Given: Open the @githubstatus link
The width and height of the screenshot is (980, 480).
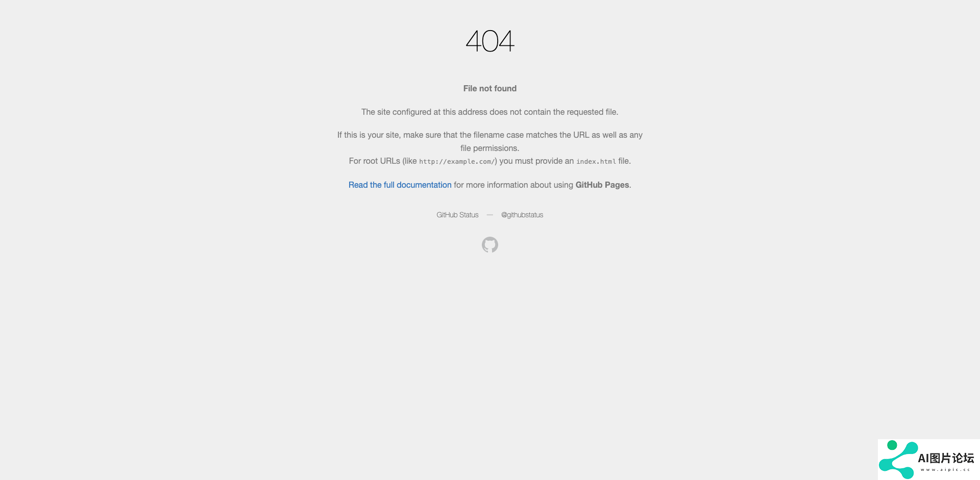Looking at the screenshot, I should [x=522, y=215].
